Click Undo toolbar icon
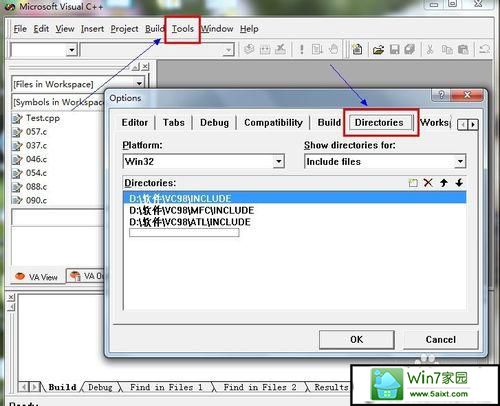 pyautogui.click(x=484, y=50)
